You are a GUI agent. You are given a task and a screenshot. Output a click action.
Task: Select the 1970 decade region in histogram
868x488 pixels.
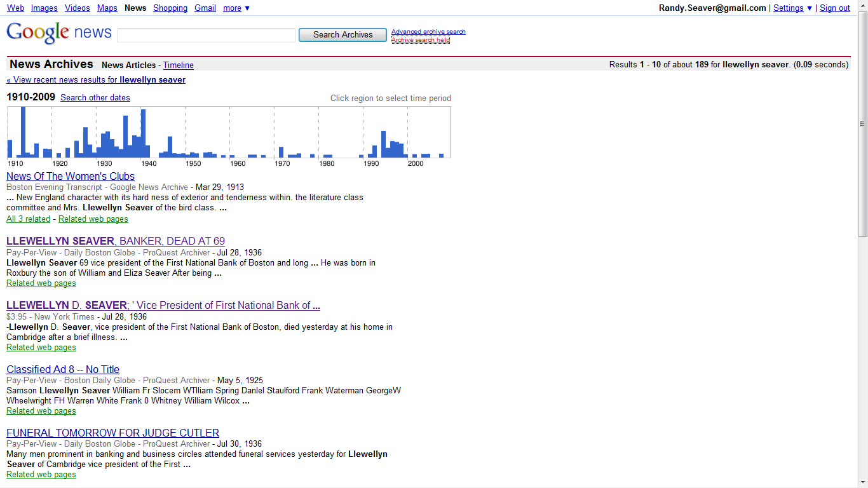296,132
